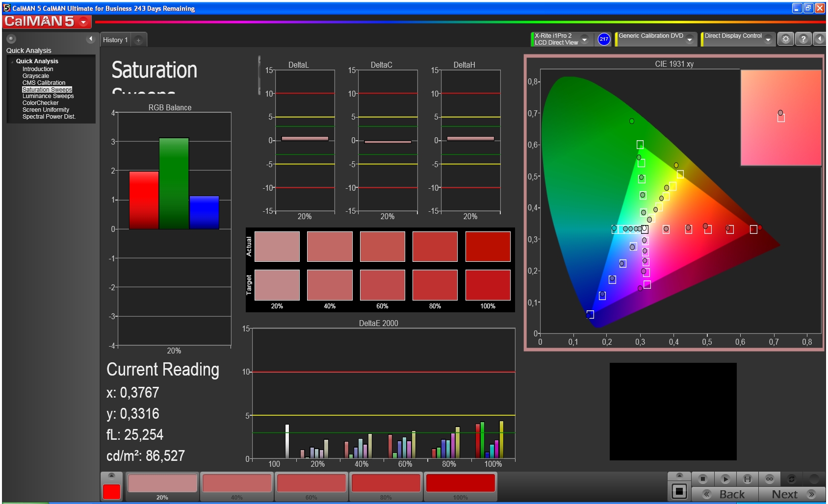Select the Saturation Sweeps workflow page
Screen dimensions: 828x504
[47, 90]
